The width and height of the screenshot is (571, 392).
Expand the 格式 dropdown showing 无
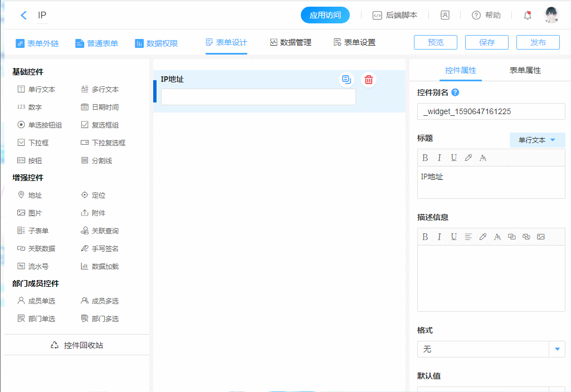[557, 349]
